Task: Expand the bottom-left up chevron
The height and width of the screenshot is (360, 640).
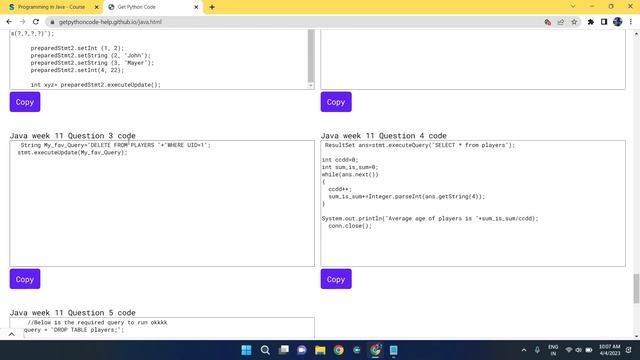Action: pos(11,334)
